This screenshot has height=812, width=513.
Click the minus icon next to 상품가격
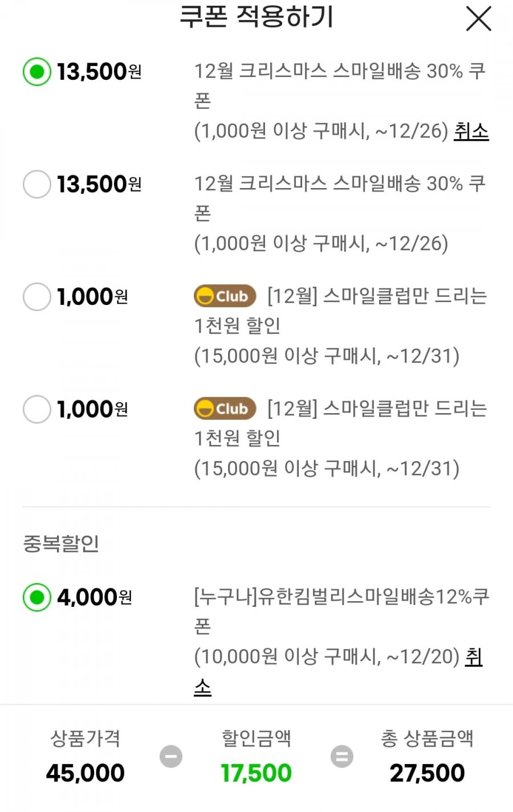[171, 757]
